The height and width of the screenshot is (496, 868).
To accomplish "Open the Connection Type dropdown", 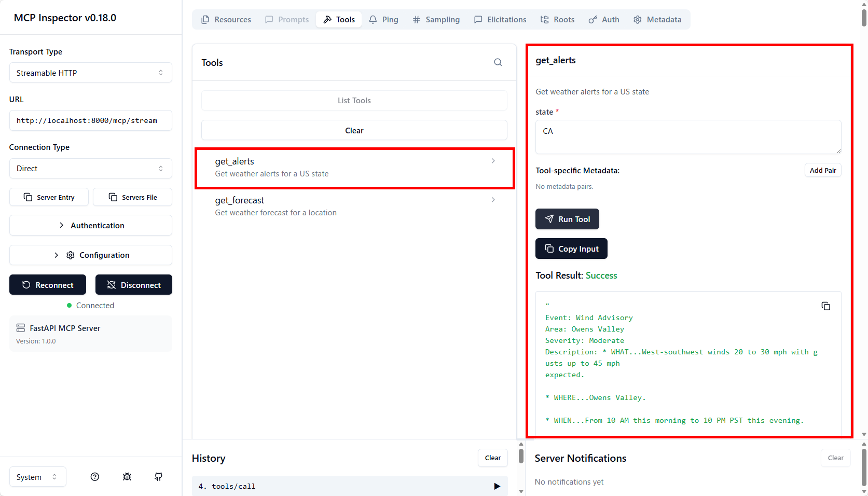I will [x=90, y=169].
